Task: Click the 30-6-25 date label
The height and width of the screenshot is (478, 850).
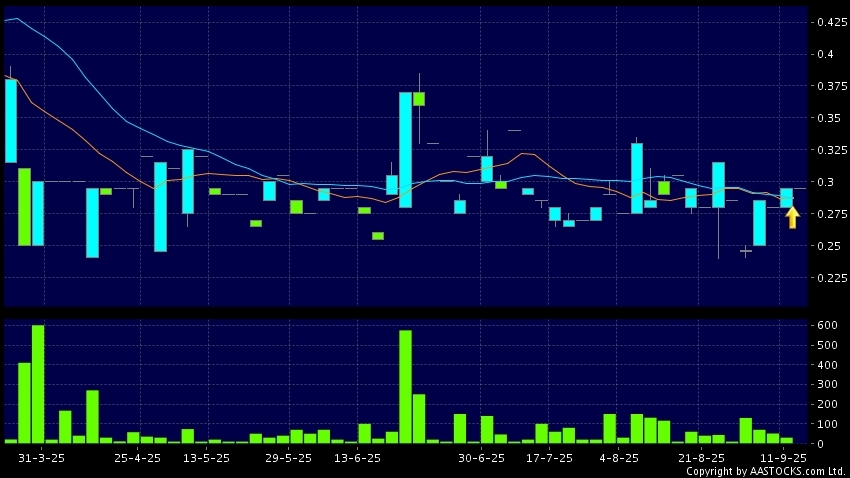Action: coord(481,458)
